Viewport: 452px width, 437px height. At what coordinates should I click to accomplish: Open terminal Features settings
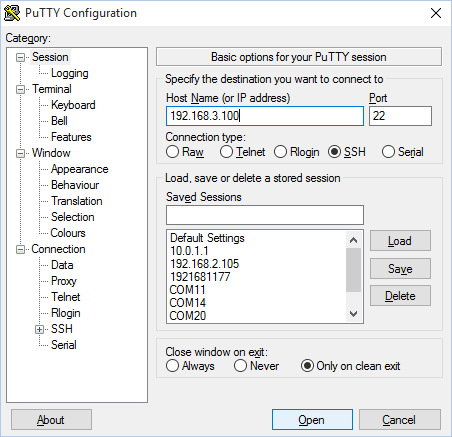71,137
